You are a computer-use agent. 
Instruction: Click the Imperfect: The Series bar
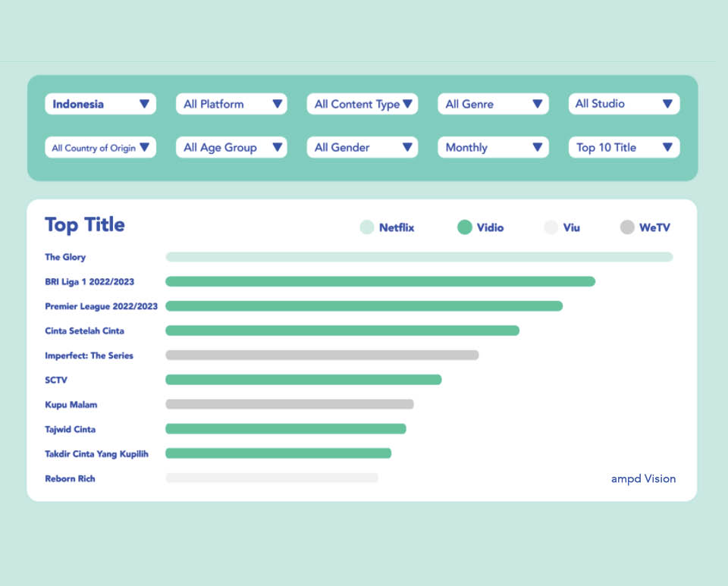click(322, 355)
